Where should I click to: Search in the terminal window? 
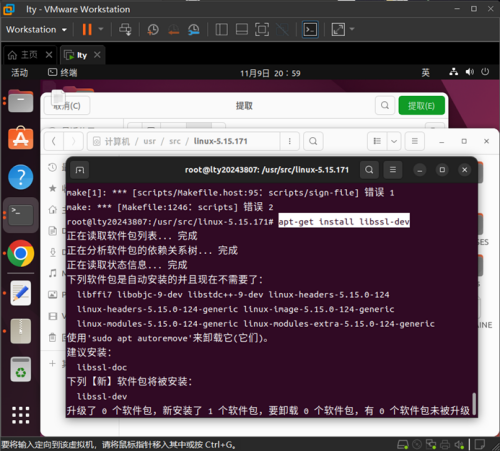pyautogui.click(x=369, y=170)
